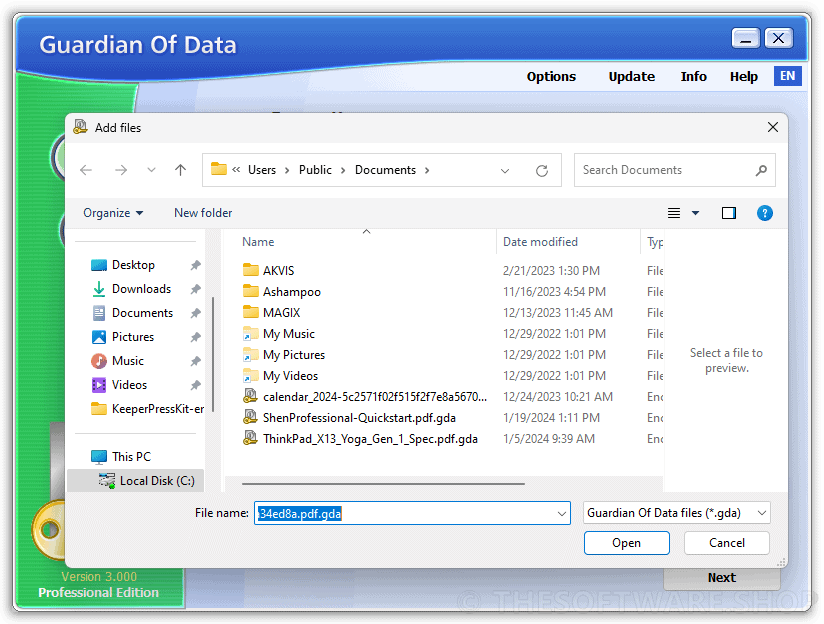824x624 pixels.
Task: Select the AKVIS folder
Action: [278, 271]
